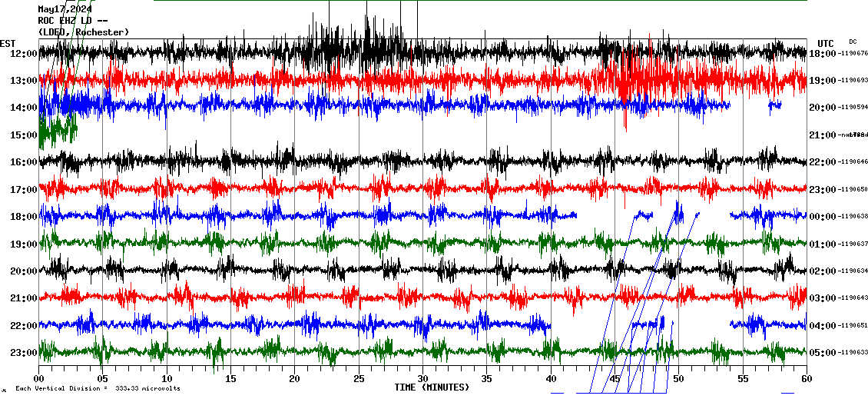Click the 05:00 UTC label on right
Viewport: 868px width, 399px height.
point(822,352)
